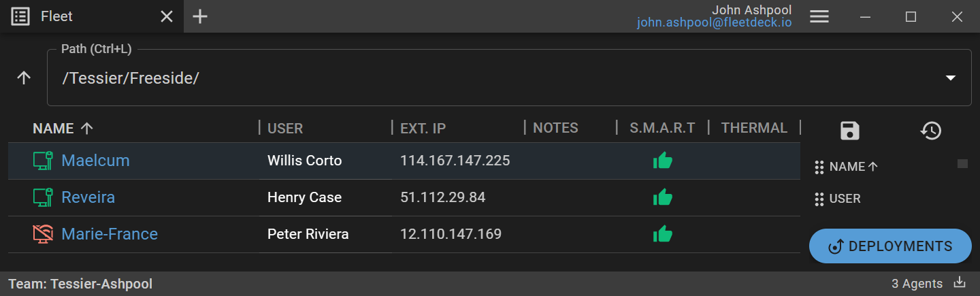The width and height of the screenshot is (980, 296).
Task: Sort by the EXT. IP column header
Action: tap(423, 128)
